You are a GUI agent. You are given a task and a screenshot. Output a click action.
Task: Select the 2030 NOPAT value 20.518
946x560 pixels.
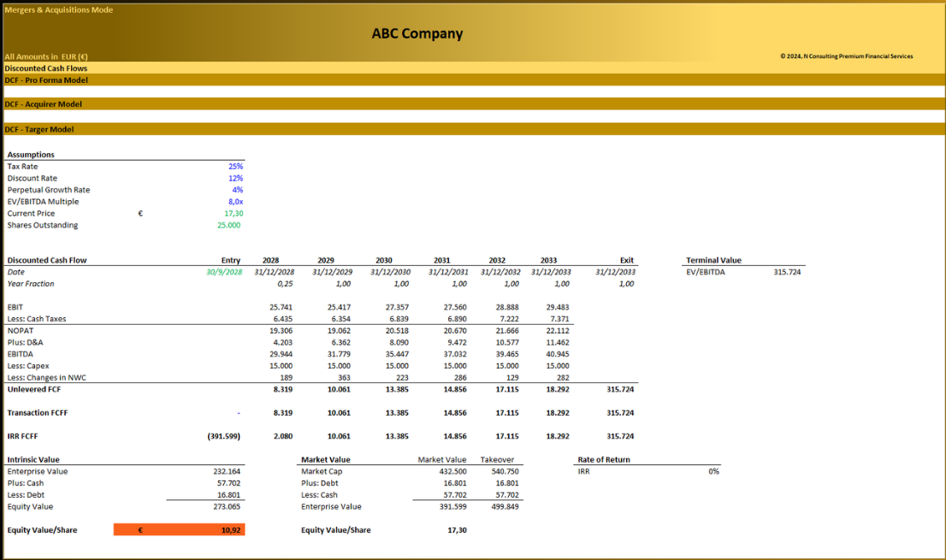(396, 331)
